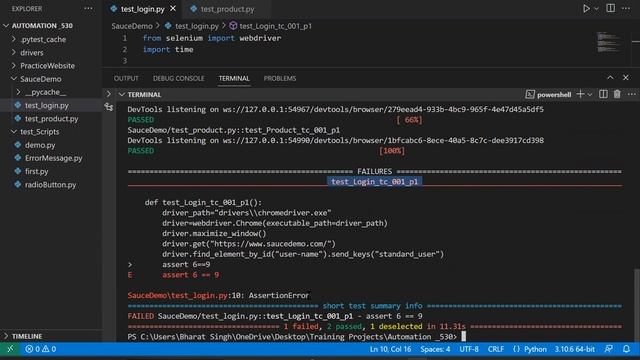This screenshot has width=640, height=360.
Task: Open notifications bell icon
Action: [626, 349]
